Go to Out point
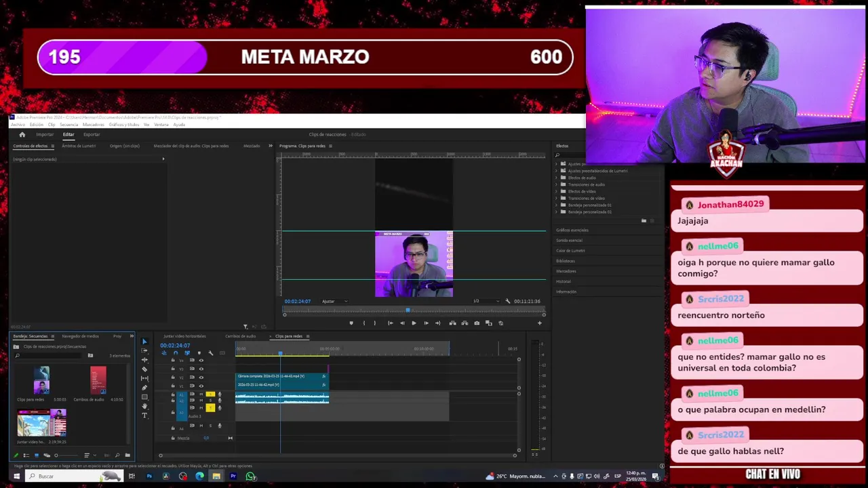Image resolution: width=868 pixels, height=488 pixels. 438,323
